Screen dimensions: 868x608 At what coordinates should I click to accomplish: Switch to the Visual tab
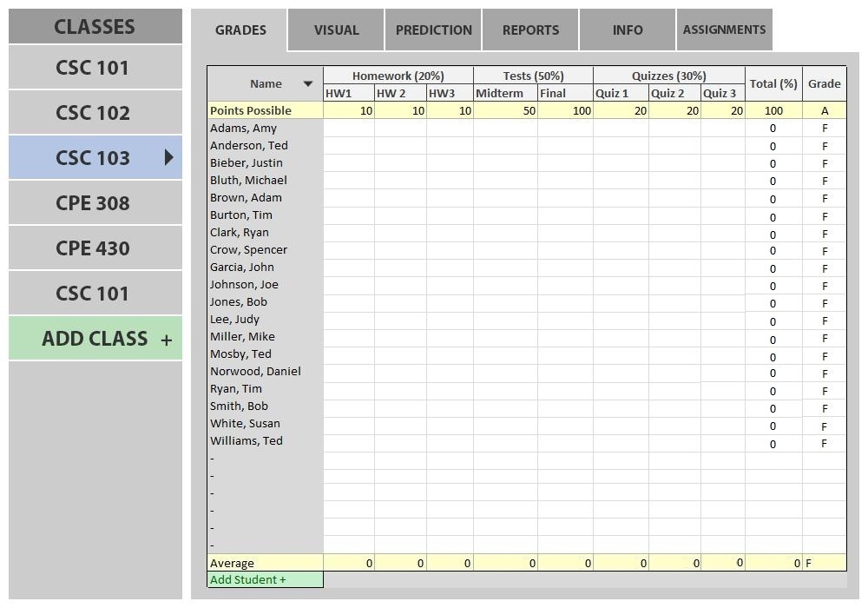(336, 30)
